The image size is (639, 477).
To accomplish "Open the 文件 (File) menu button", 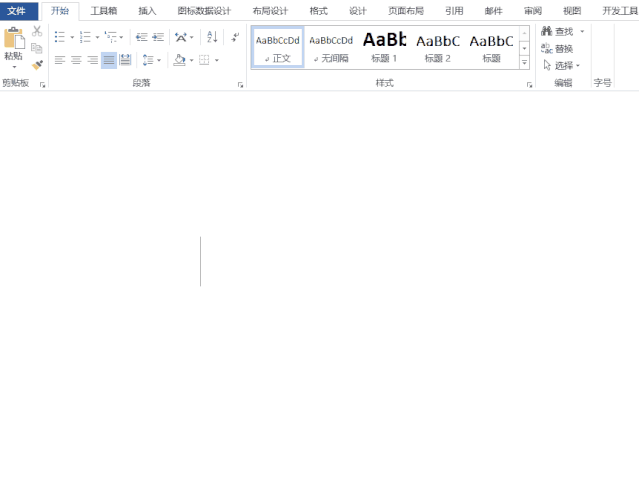I will [17, 11].
